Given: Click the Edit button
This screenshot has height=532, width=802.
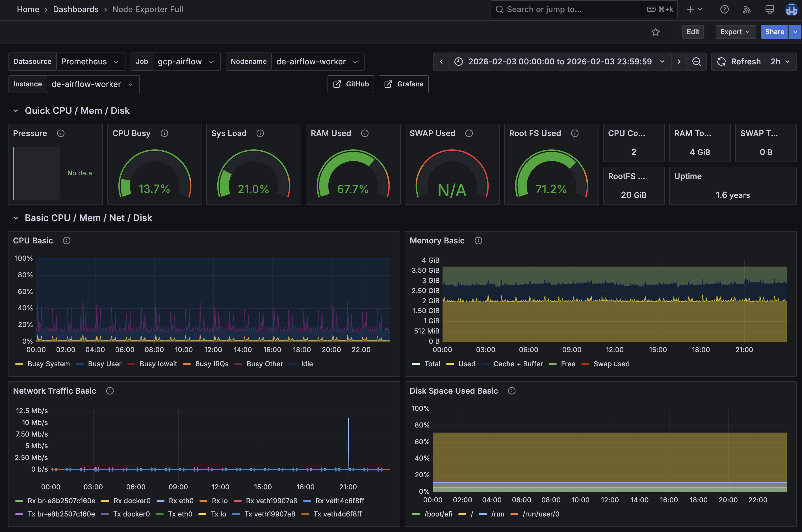Looking at the screenshot, I should (x=693, y=32).
